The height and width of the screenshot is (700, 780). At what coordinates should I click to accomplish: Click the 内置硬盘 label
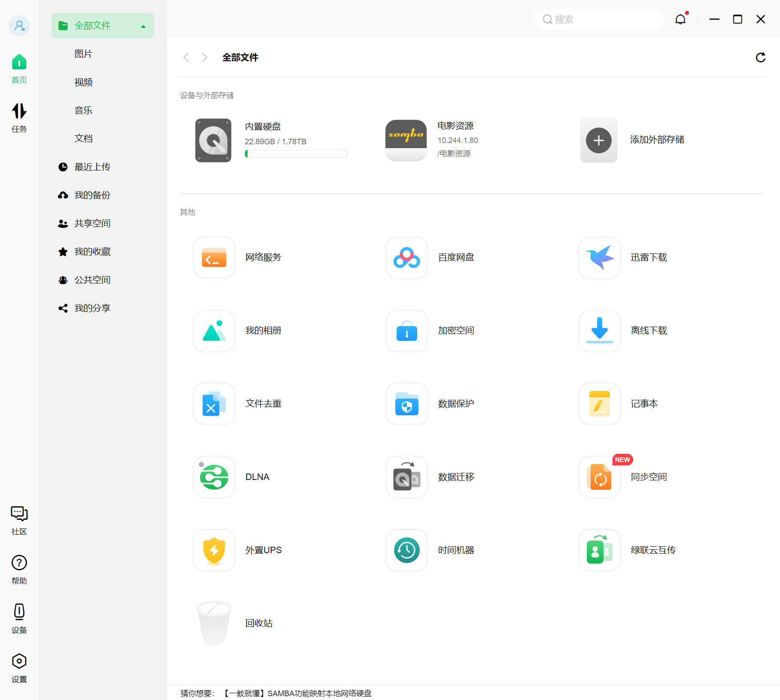coord(263,127)
